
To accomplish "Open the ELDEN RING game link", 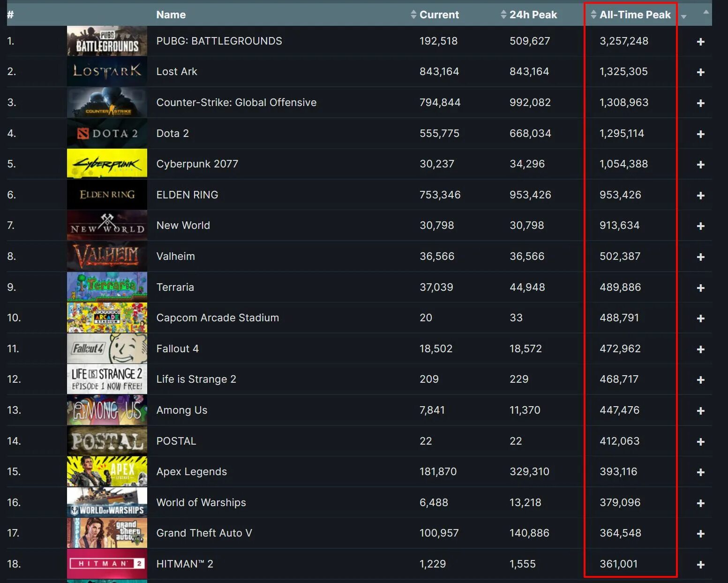I will (187, 195).
